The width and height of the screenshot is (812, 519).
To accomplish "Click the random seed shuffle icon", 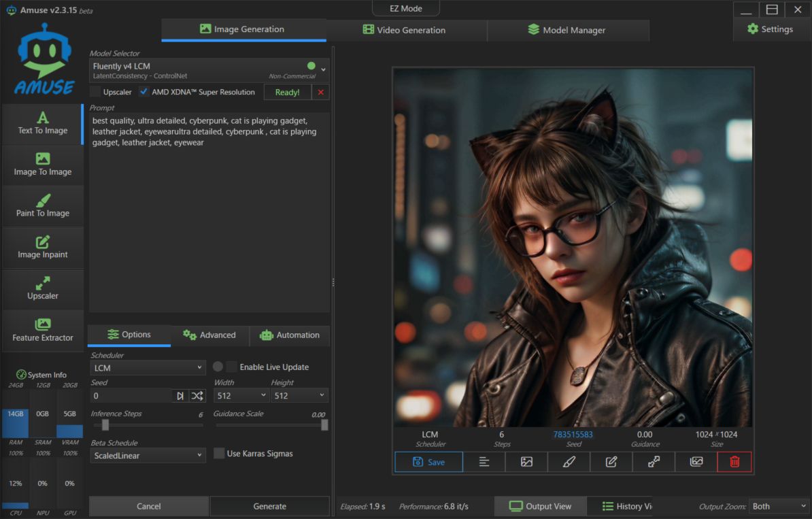I will pyautogui.click(x=197, y=396).
